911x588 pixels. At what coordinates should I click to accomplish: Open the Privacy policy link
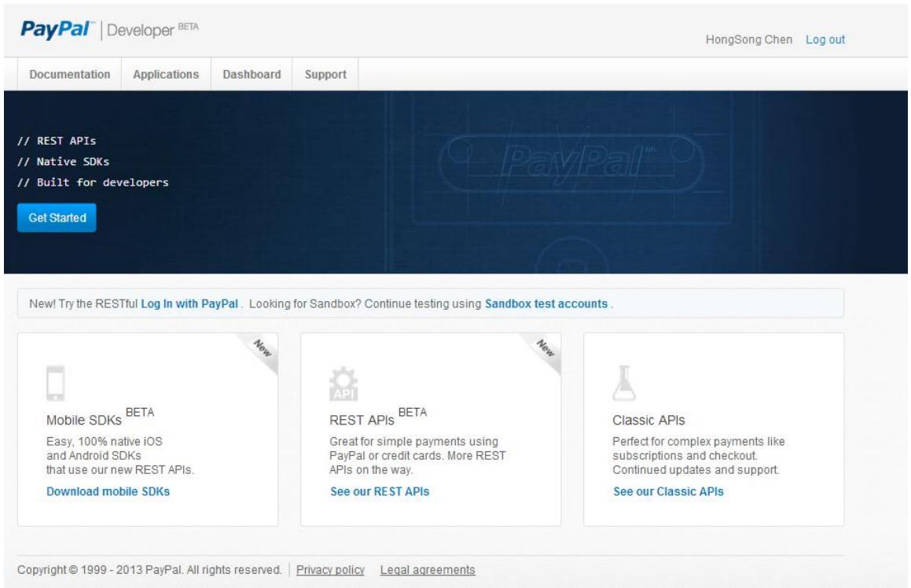[x=331, y=570]
